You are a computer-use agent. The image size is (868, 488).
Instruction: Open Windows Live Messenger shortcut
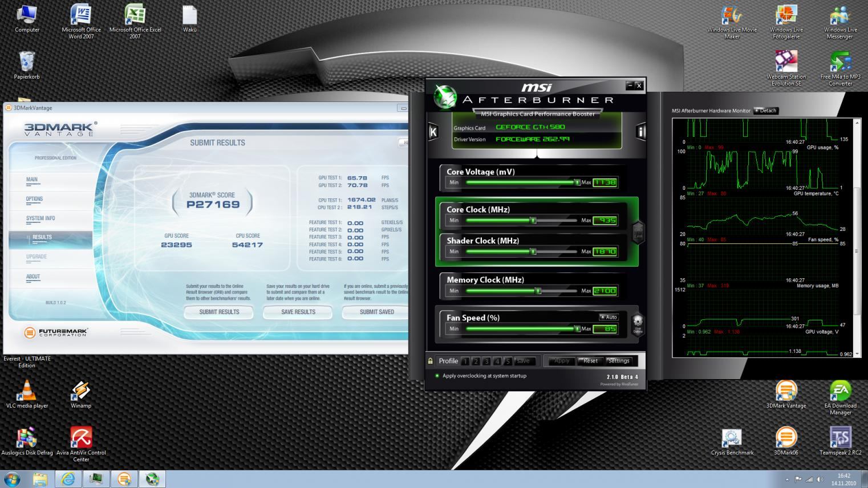[x=840, y=23]
